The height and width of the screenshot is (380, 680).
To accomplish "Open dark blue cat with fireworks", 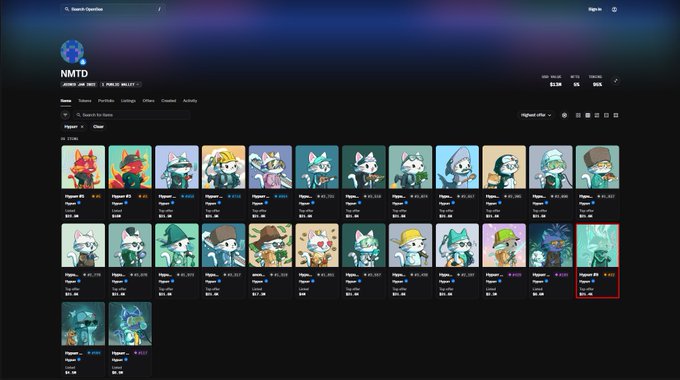I will (x=551, y=246).
